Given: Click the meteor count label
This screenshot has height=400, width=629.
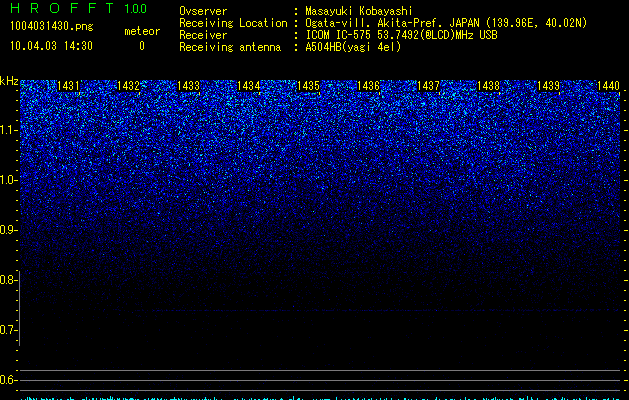Looking at the screenshot, I should [142, 31].
